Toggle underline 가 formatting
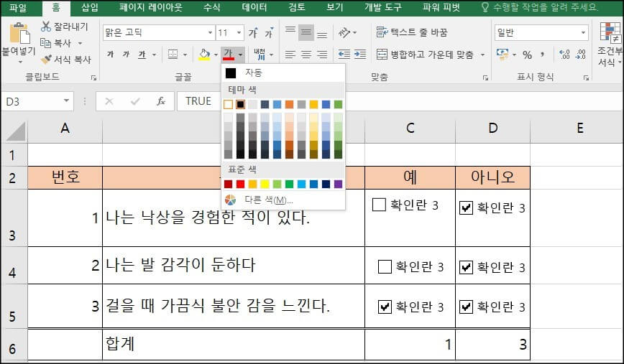The height and width of the screenshot is (364, 624). pos(142,55)
